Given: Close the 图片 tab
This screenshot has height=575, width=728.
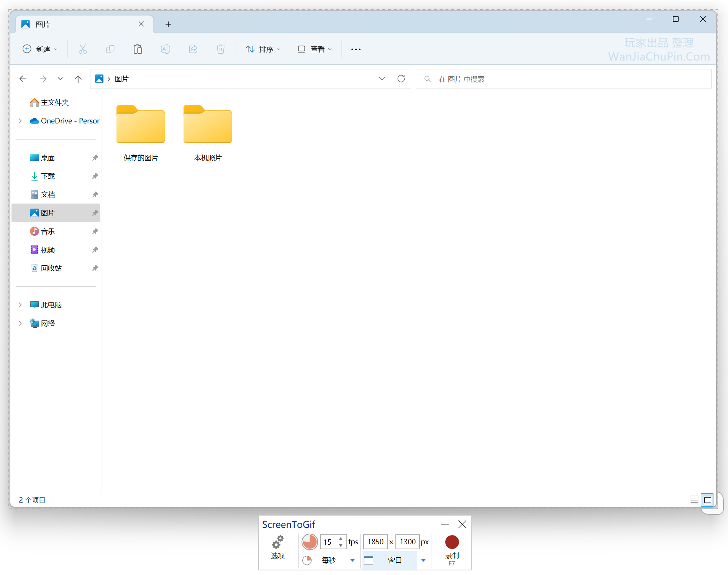Looking at the screenshot, I should point(141,24).
